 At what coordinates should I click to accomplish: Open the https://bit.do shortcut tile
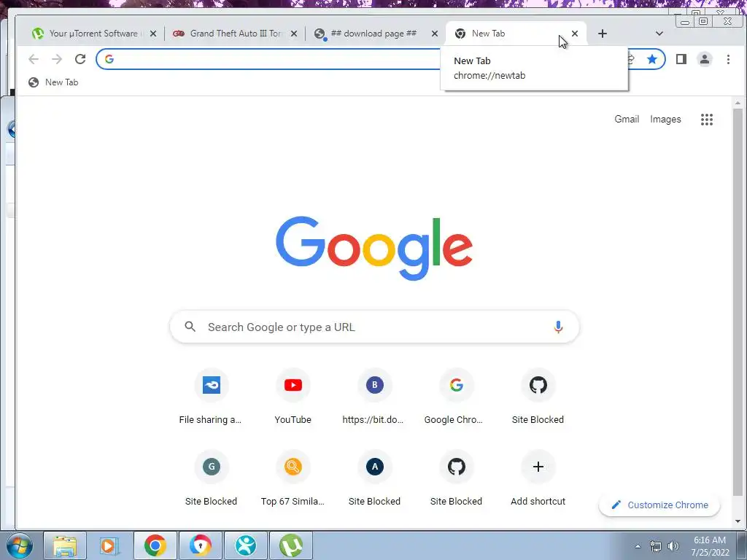click(x=374, y=396)
